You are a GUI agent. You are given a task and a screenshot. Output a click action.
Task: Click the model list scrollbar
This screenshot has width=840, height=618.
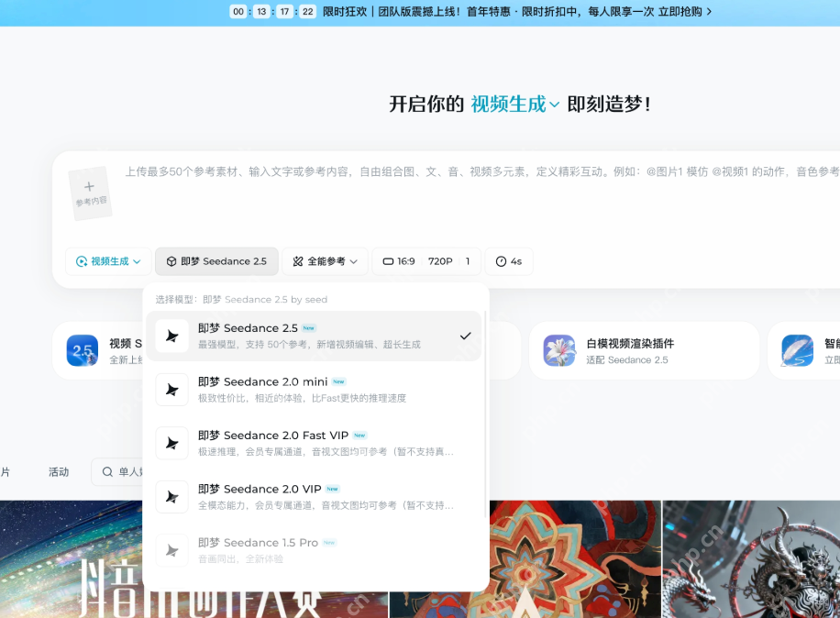point(486,414)
